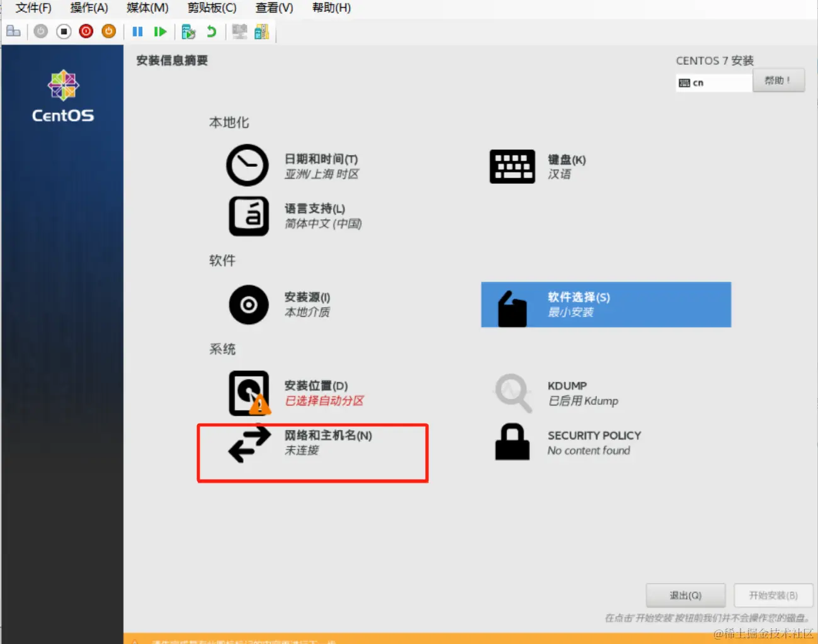Click the 系统 section heading
This screenshot has width=818, height=644.
tap(222, 349)
